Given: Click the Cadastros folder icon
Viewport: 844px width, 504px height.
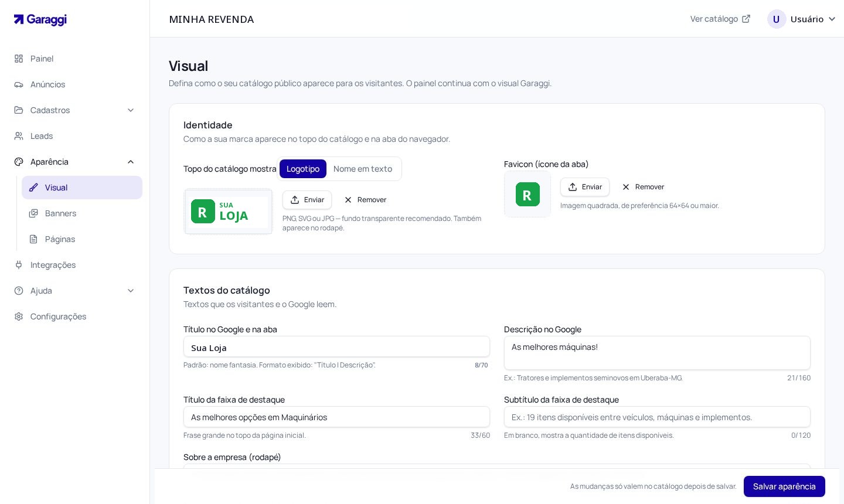Looking at the screenshot, I should 19,110.
